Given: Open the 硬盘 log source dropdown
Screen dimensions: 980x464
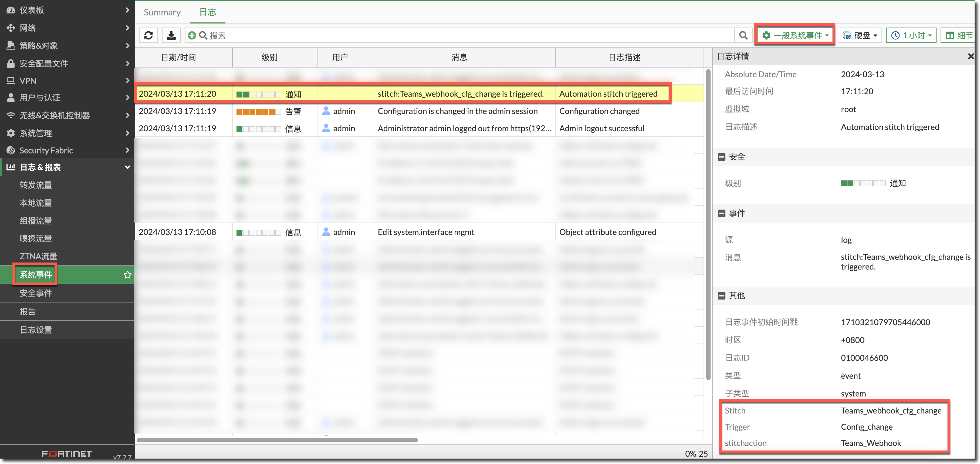Looking at the screenshot, I should click(x=860, y=35).
